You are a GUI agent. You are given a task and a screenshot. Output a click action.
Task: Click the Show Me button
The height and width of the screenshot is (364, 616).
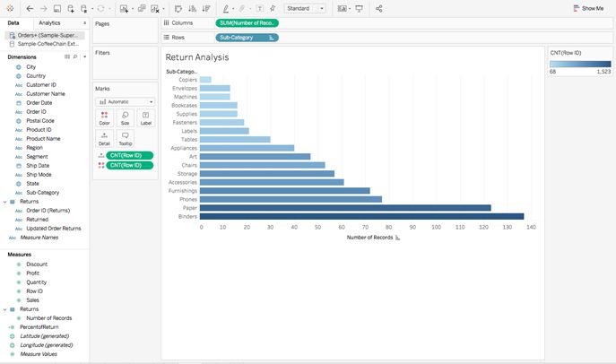point(588,8)
